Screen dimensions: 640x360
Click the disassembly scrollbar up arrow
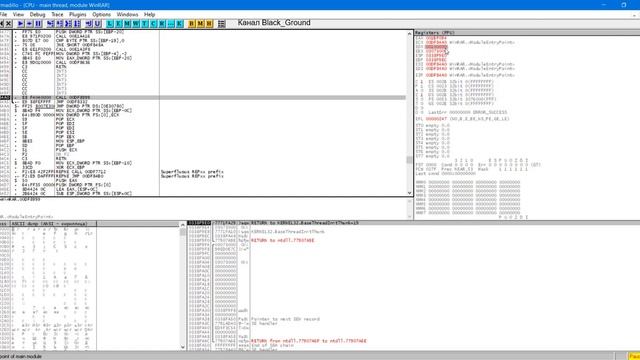click(x=409, y=34)
